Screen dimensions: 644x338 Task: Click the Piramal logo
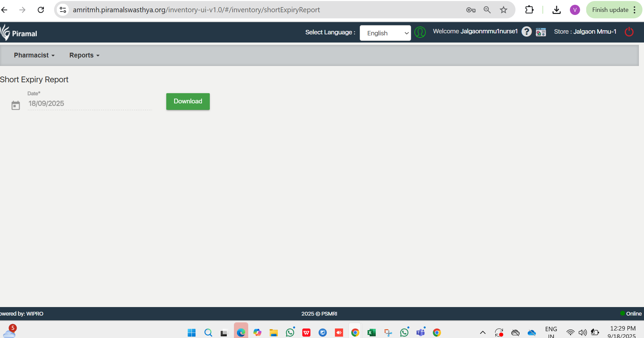pyautogui.click(x=19, y=33)
